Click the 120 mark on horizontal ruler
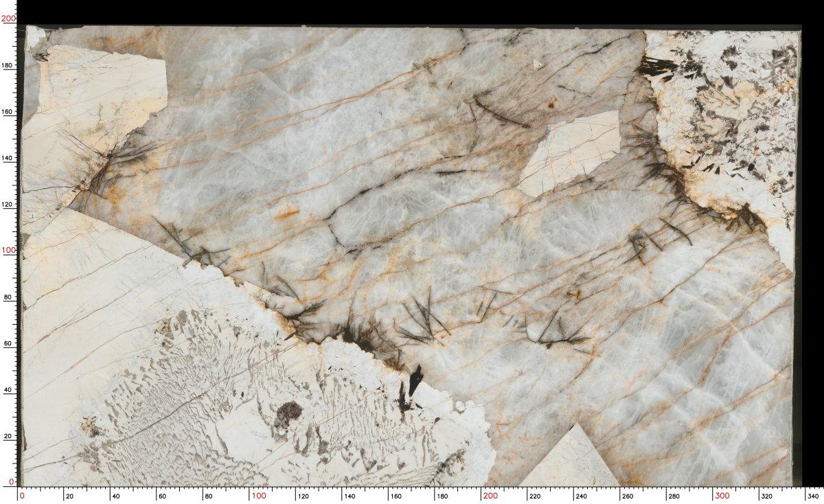824x504 pixels. [304, 496]
